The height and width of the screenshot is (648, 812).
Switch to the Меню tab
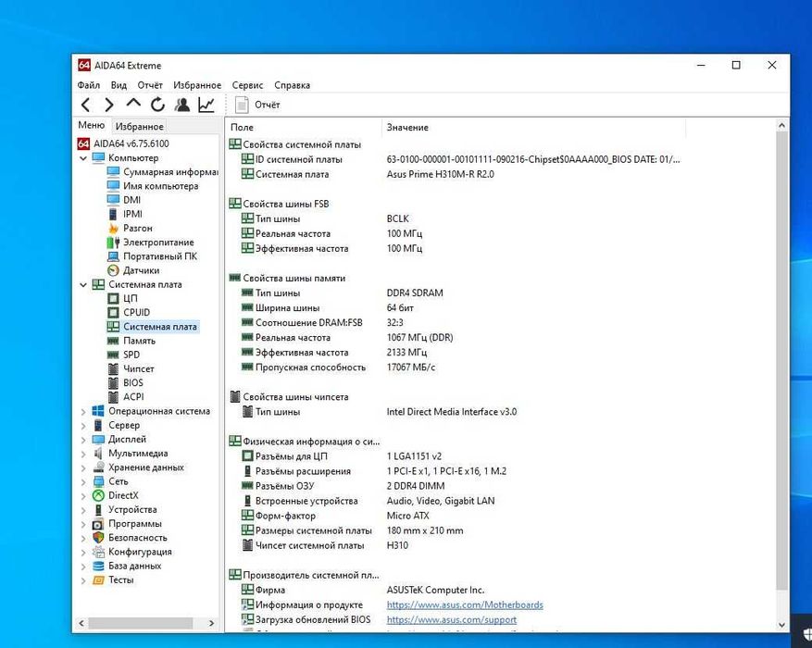[91, 125]
